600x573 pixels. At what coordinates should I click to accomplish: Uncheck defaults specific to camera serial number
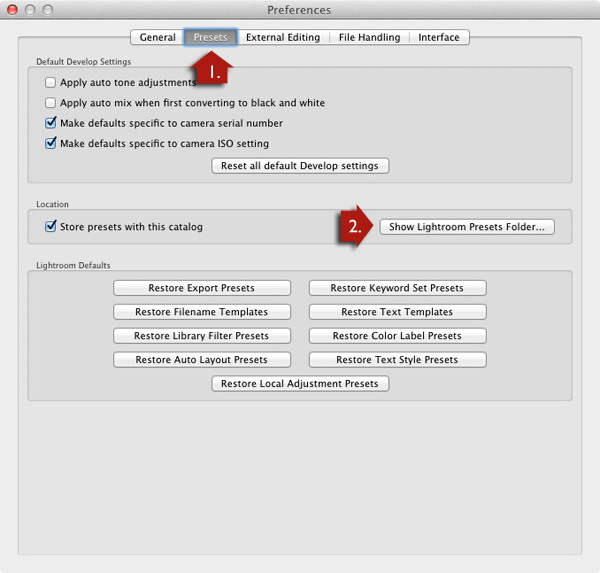click(x=51, y=123)
